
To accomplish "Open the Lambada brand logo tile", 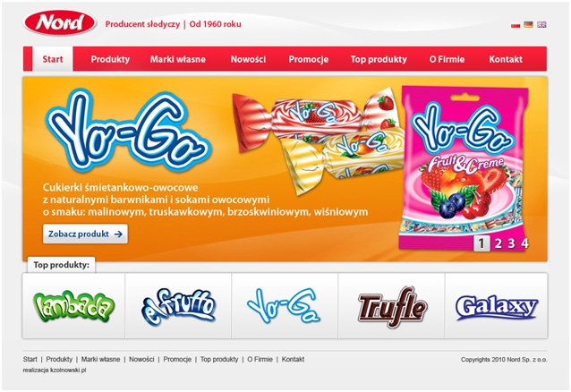I will [x=74, y=306].
